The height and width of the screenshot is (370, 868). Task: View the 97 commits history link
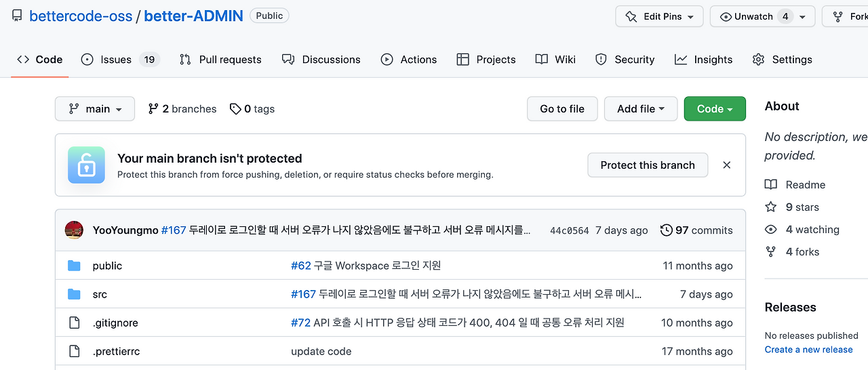coord(696,230)
